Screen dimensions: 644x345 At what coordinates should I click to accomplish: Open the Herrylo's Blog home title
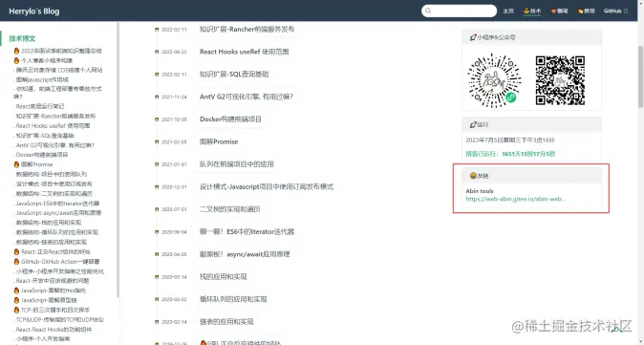34,11
